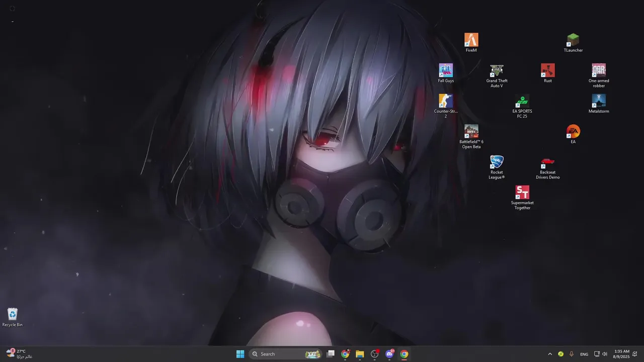Select Grand Theft Auto V shortcut

(x=497, y=76)
